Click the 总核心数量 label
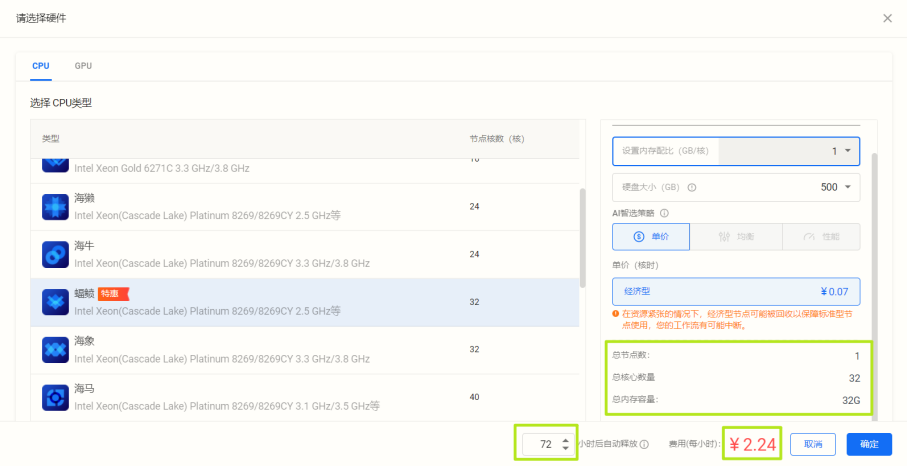Image resolution: width=907 pixels, height=466 pixels. click(x=633, y=378)
